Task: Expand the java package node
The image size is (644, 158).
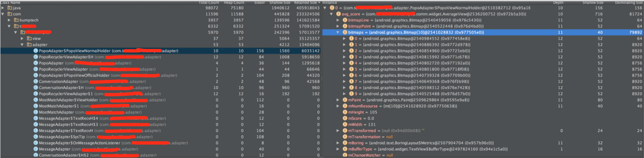Action: 3,8
